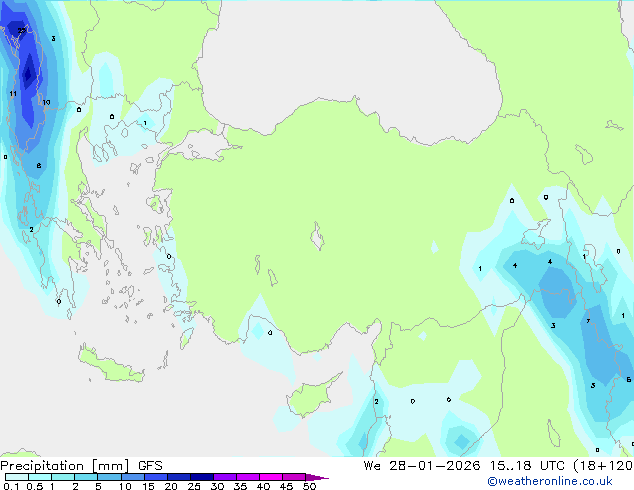Click the 0.1 to 0.5 mm legend swatch
This screenshot has width=634, height=490.
point(17,477)
